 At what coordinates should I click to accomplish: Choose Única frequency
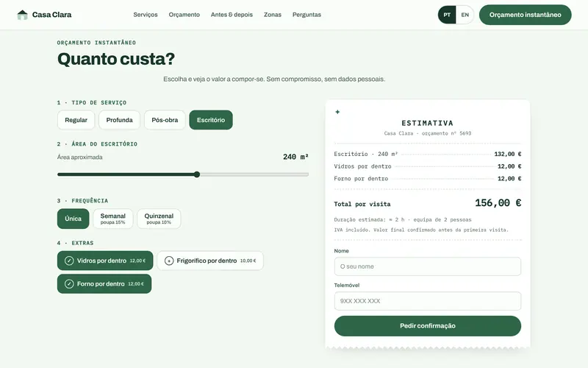(x=73, y=219)
